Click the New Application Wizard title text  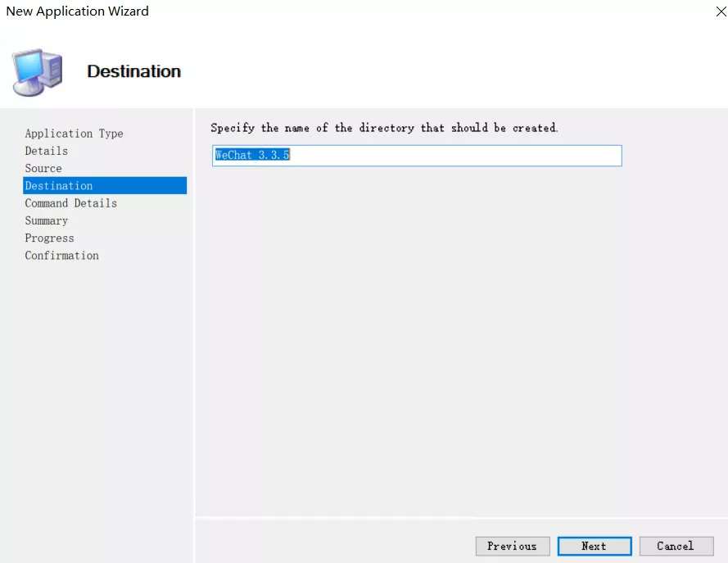coord(78,11)
